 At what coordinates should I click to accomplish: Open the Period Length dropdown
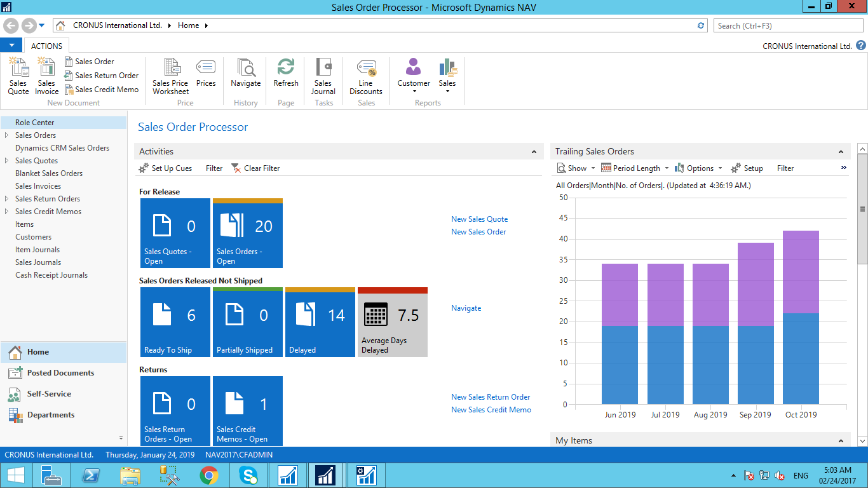635,168
